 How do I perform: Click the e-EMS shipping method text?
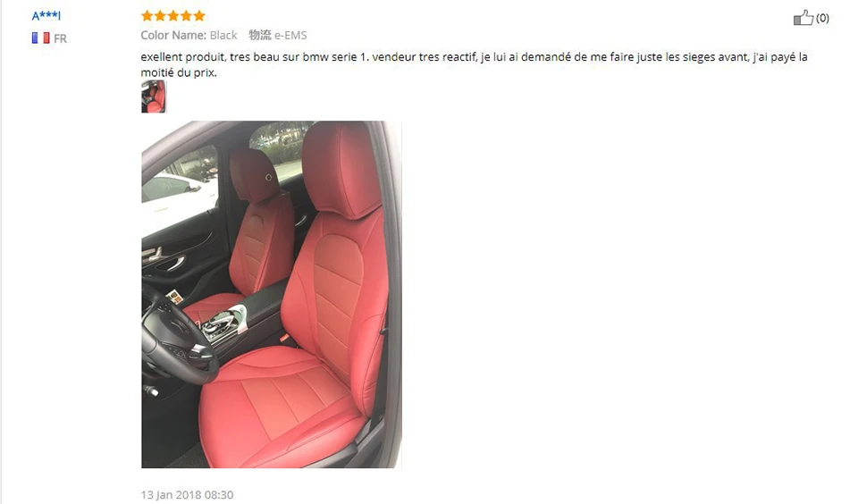[x=290, y=35]
